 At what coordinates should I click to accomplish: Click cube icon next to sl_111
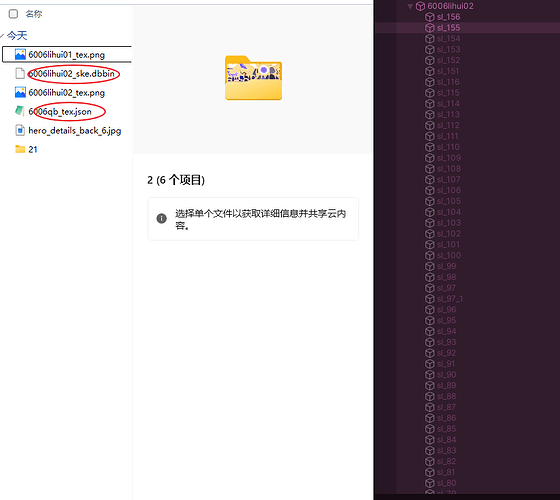430,136
